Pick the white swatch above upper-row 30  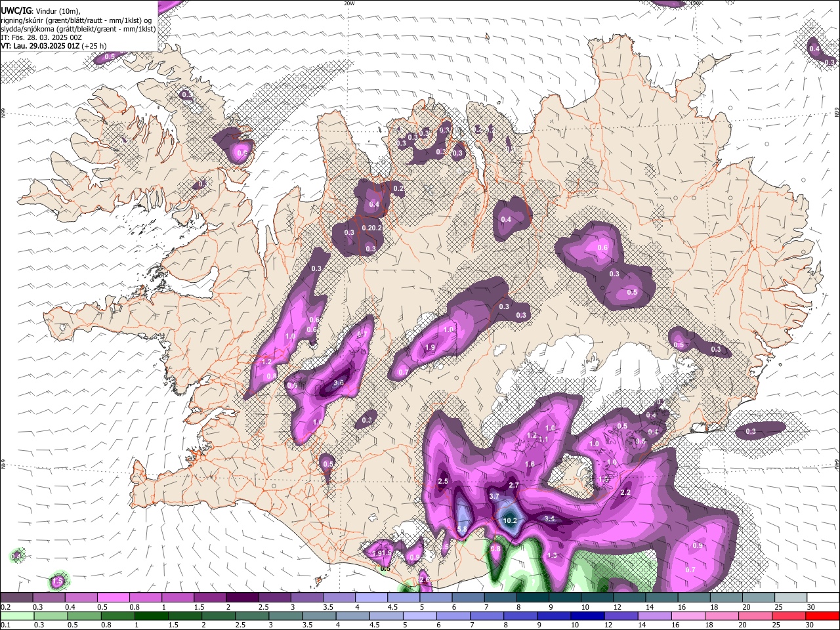(x=824, y=598)
